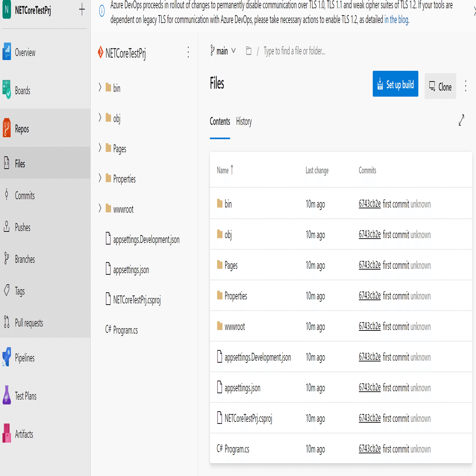Click the C# icon of Program.cs in the tree
Image resolution: width=476 pixels, height=476 pixels.
(x=109, y=329)
